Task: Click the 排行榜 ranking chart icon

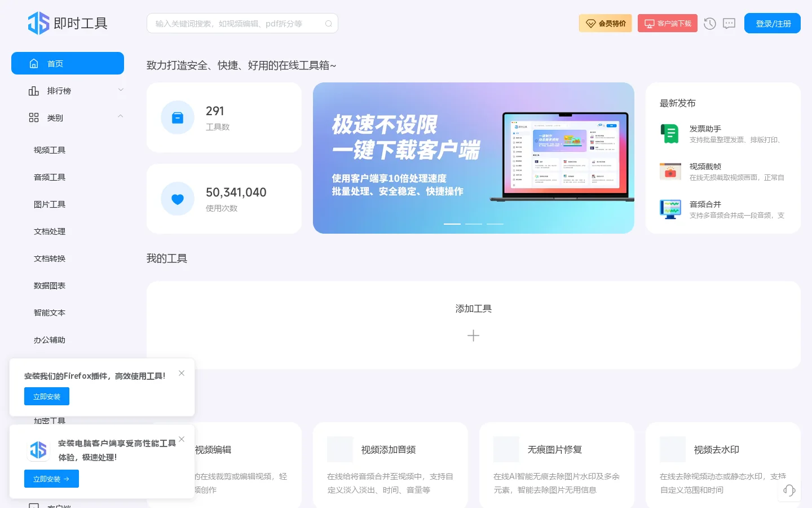Action: coord(34,90)
